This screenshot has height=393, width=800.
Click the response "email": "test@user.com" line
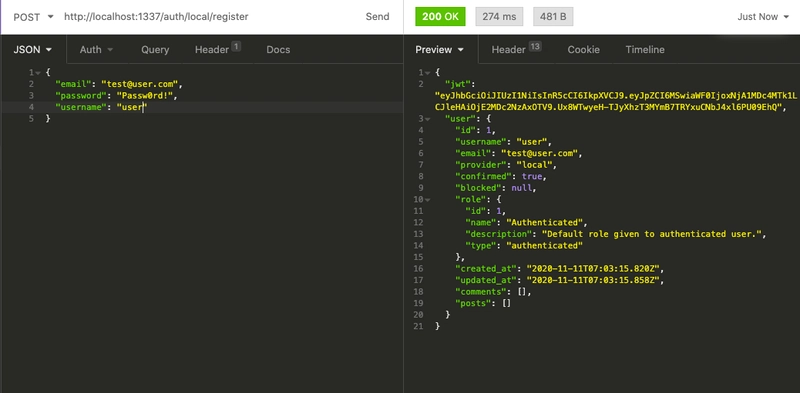(518, 153)
